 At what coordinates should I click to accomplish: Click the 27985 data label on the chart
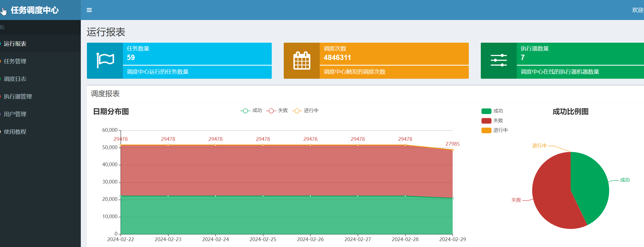pos(453,144)
